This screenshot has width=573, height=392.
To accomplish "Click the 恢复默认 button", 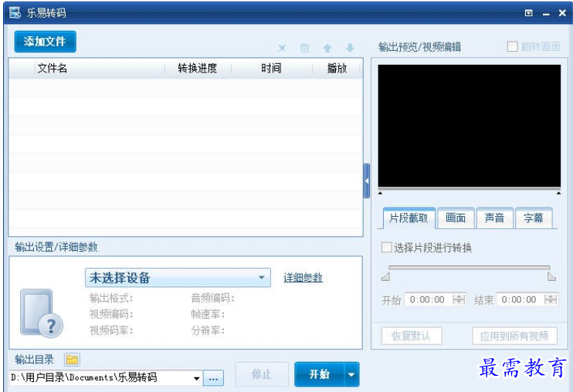I will point(412,336).
